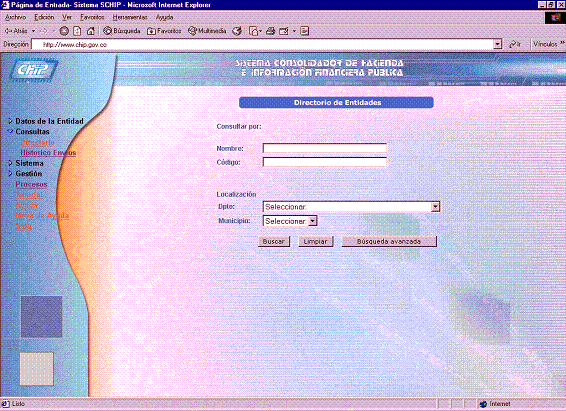Click the address bar URL field
Screen dimensions: 566x411
263,44
